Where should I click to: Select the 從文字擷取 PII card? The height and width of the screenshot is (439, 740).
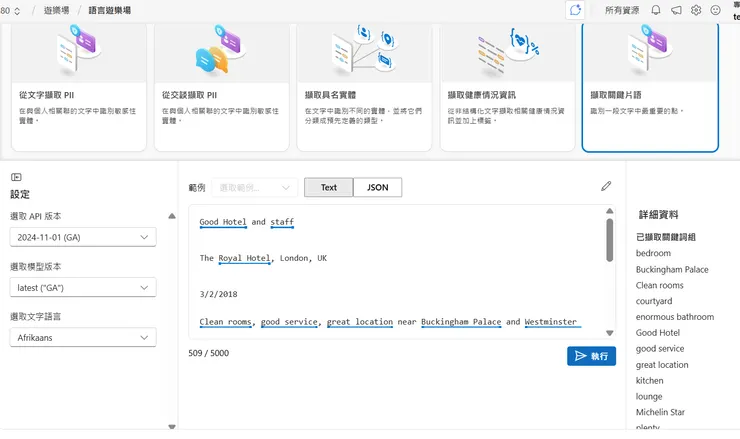click(79, 87)
